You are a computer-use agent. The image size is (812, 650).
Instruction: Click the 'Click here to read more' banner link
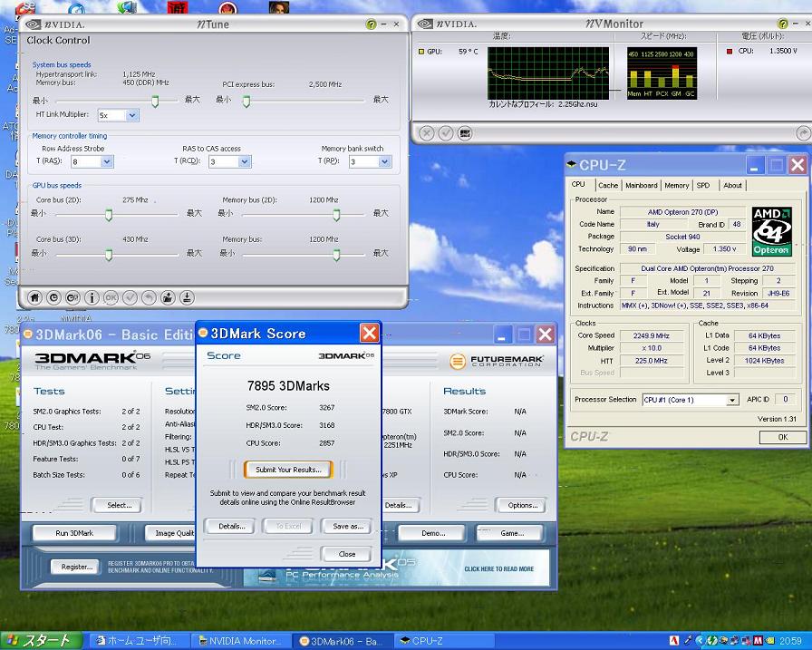coord(498,568)
